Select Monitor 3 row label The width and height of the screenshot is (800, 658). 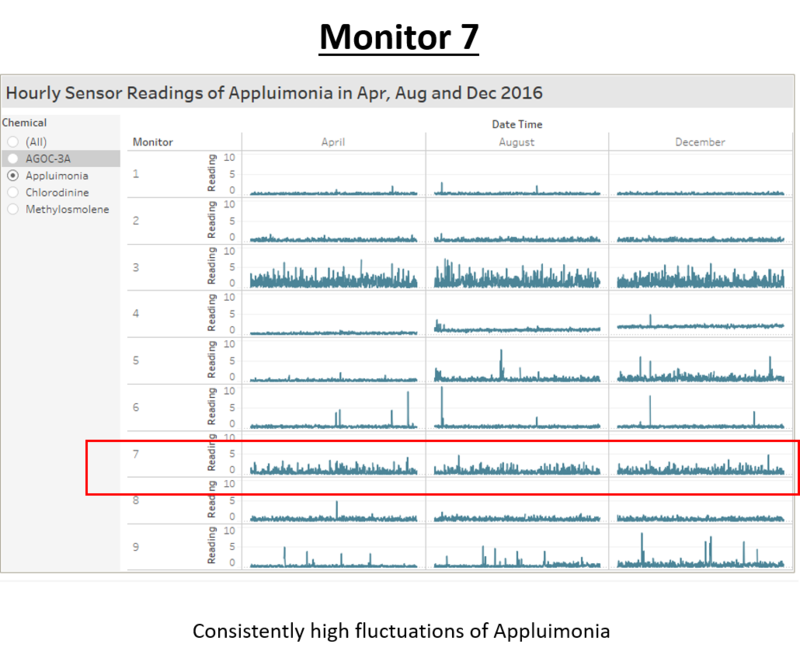coord(136,267)
